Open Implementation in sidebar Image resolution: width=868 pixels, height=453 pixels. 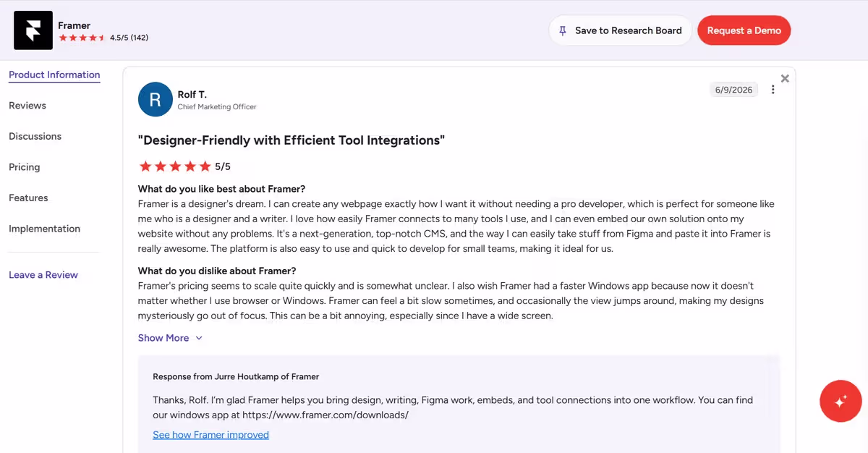(x=44, y=229)
